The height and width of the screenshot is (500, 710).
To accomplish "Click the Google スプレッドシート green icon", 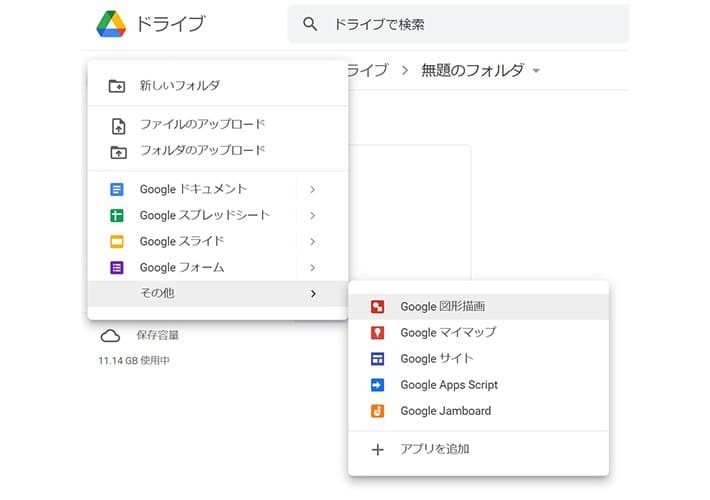I will click(x=117, y=215).
